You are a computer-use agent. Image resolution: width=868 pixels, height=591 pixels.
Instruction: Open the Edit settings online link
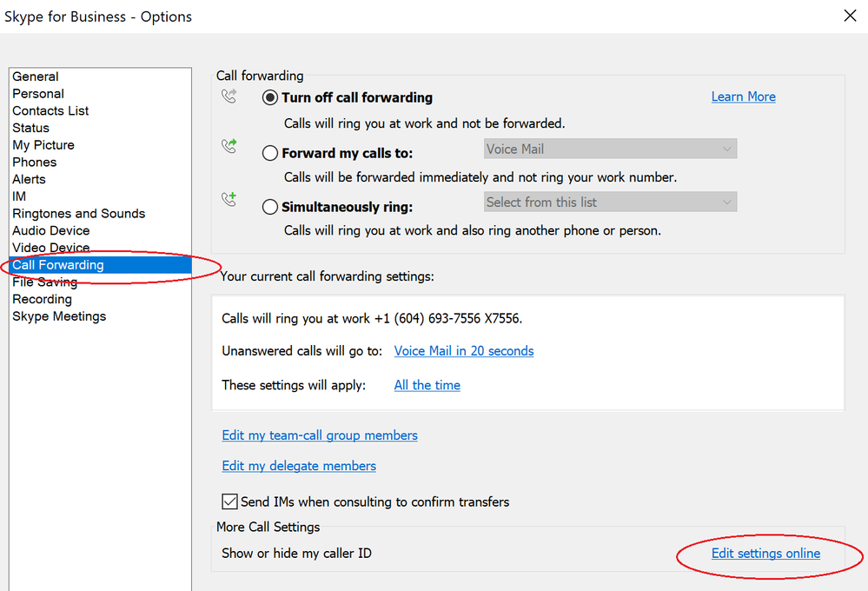point(766,554)
